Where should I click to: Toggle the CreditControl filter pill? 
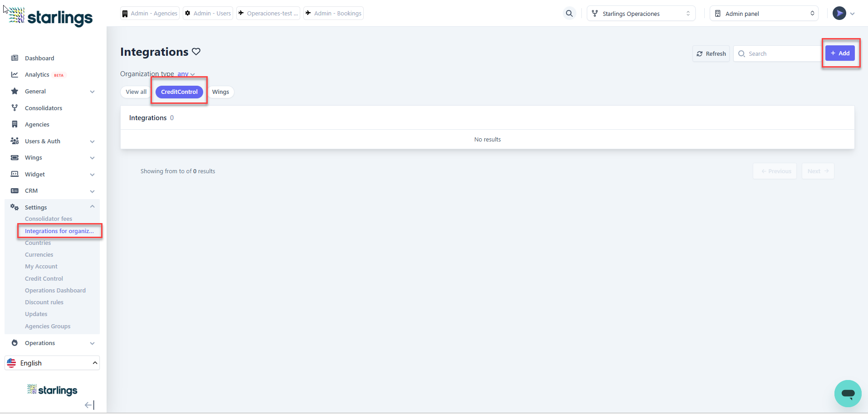coord(179,92)
